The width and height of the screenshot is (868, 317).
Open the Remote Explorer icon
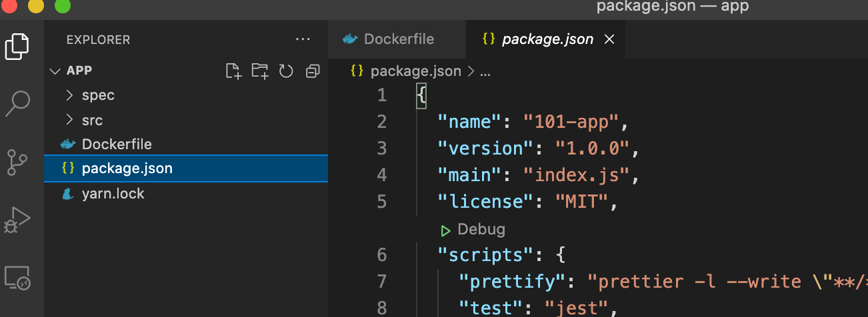(18, 278)
